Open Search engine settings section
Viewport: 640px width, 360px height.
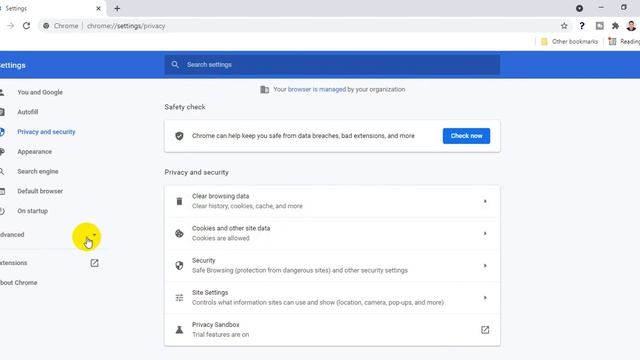[38, 171]
